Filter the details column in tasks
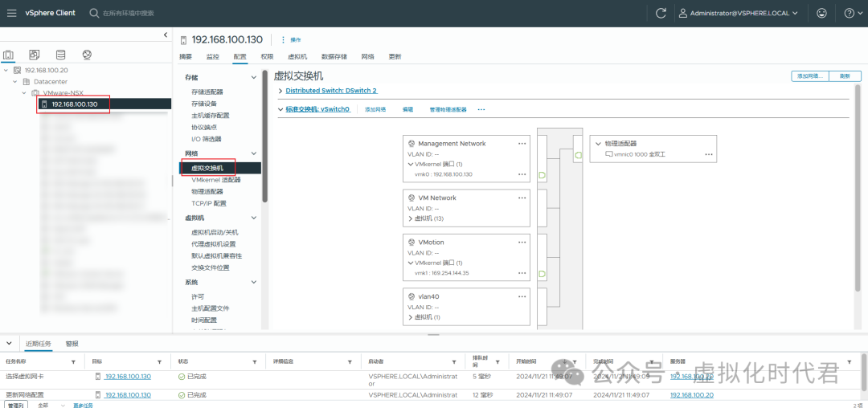 (x=350, y=361)
